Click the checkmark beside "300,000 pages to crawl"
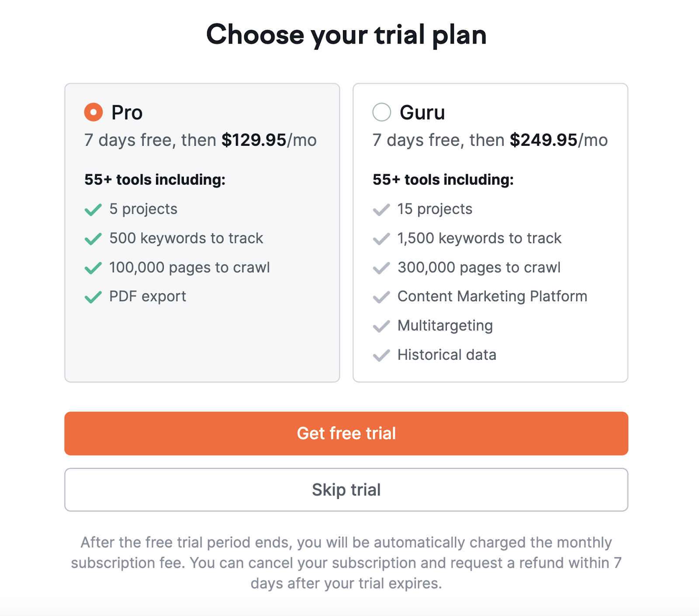This screenshot has height=616, width=699. (381, 268)
